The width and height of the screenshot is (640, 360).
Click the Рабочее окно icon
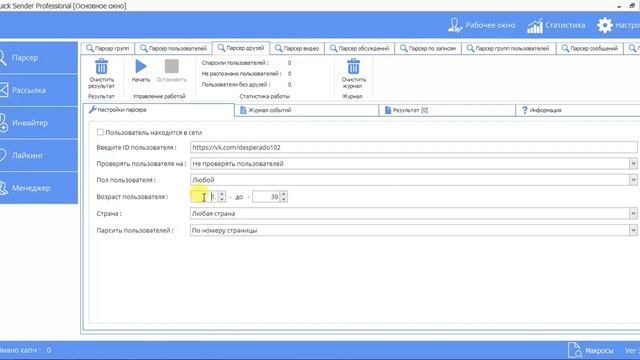455,25
